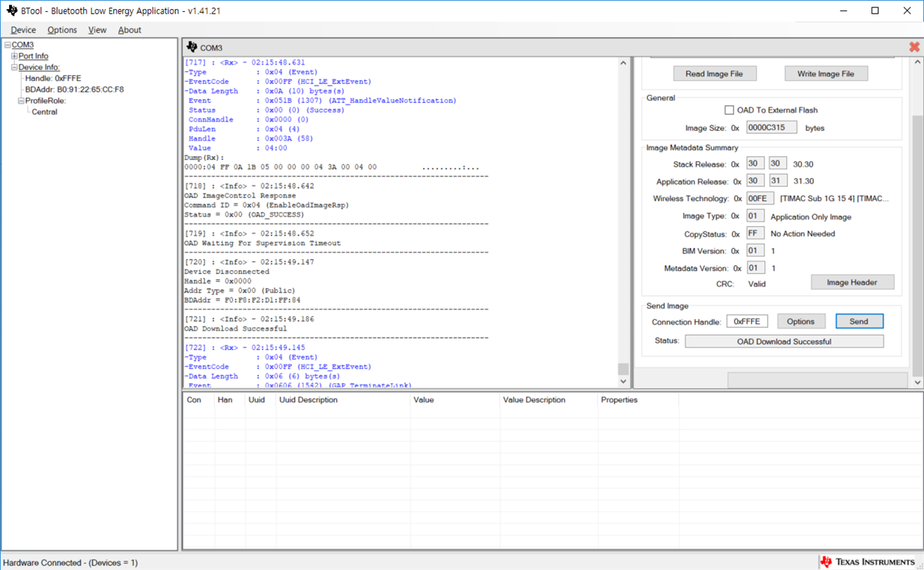The width and height of the screenshot is (924, 570).
Task: Collapse the Device Info tree node
Action: 14,68
